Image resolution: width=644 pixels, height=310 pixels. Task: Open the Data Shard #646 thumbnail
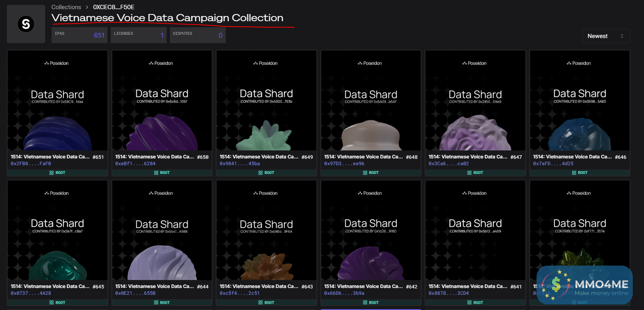[580, 100]
